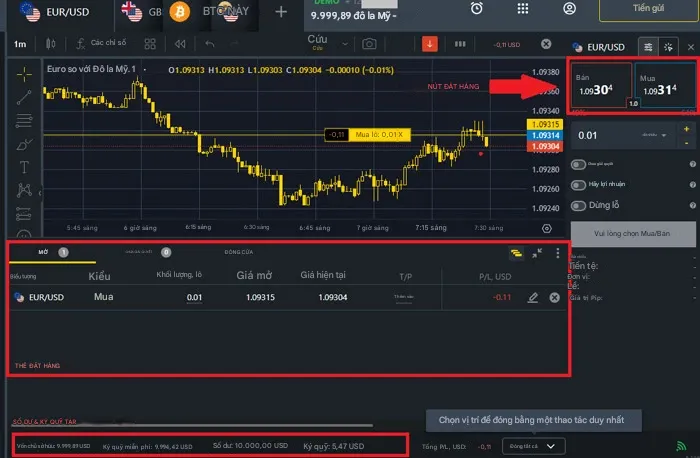This screenshot has width=700, height=458.
Task: Open help for Dừng lỗ option
Action: tap(692, 205)
